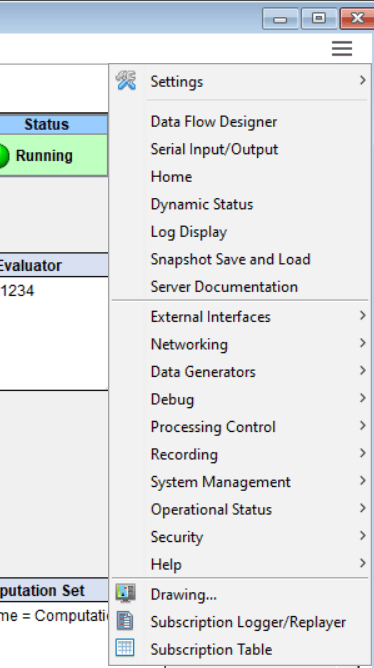
Task: Click the Computation Set header
Action: (x=54, y=590)
